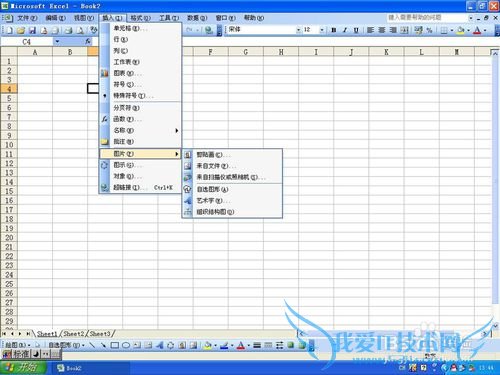
Task: Open the 编辑 Edit menu
Action: 55,18
